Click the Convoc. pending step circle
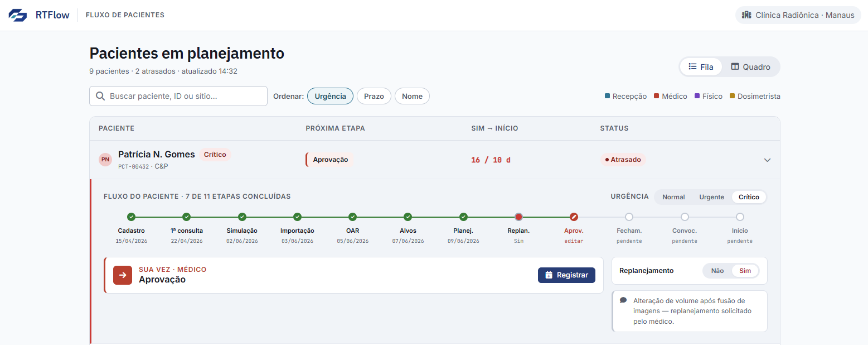 [685, 217]
